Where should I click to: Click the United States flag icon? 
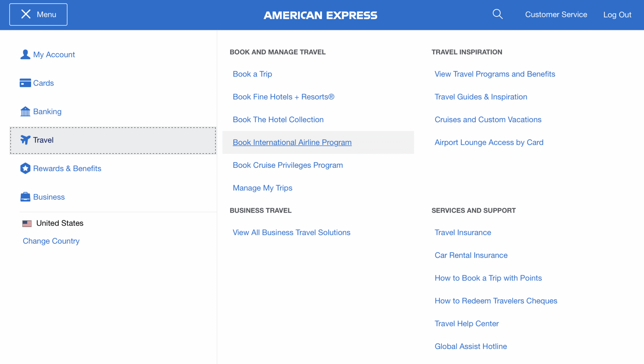27,223
